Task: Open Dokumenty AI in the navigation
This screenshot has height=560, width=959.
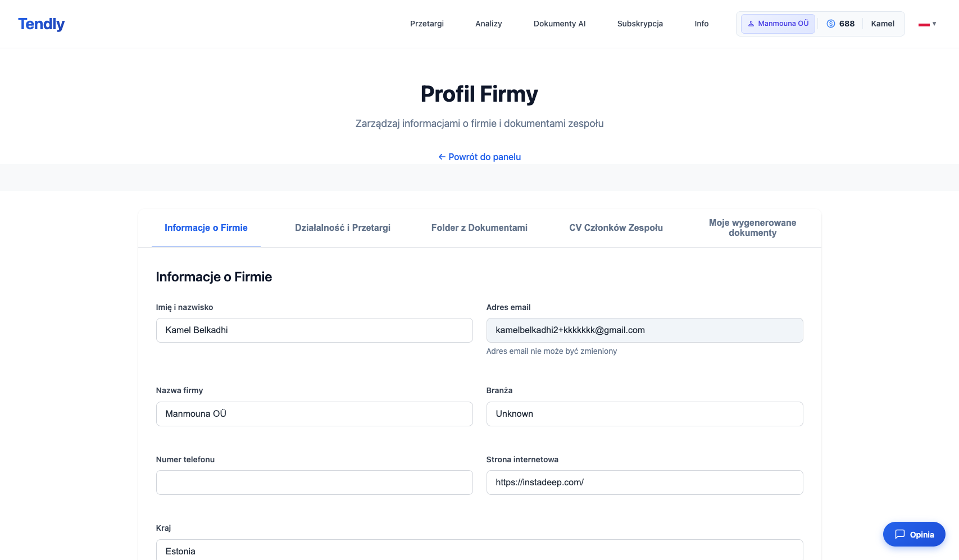Action: (560, 24)
